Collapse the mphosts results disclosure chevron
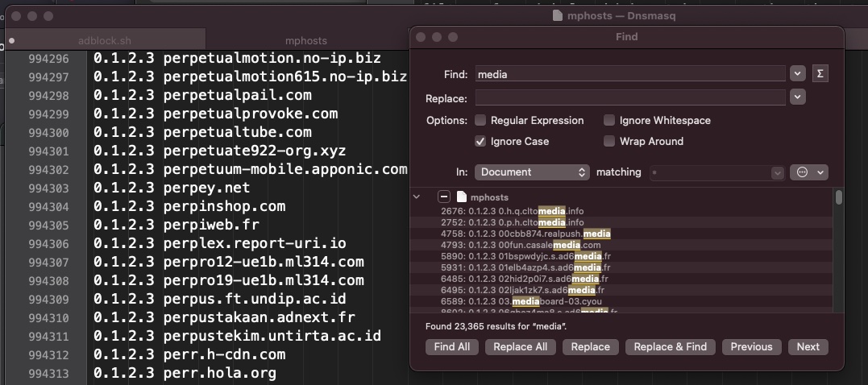 point(417,197)
